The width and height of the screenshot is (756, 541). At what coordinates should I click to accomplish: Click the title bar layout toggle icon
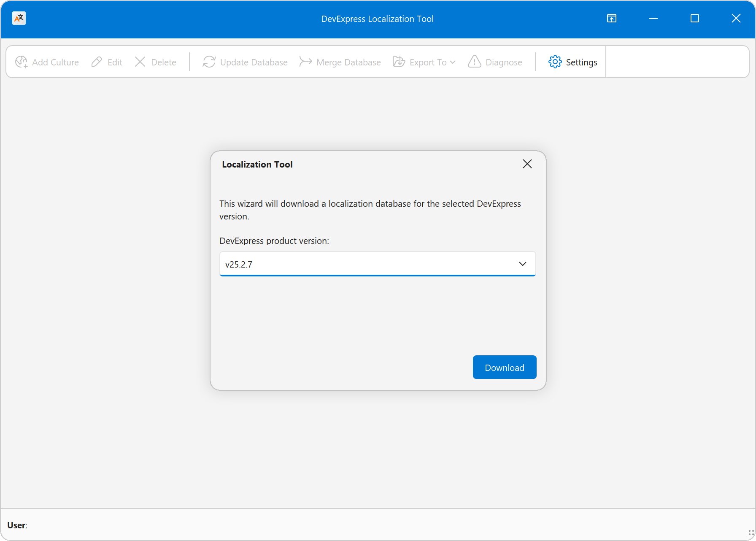[612, 18]
